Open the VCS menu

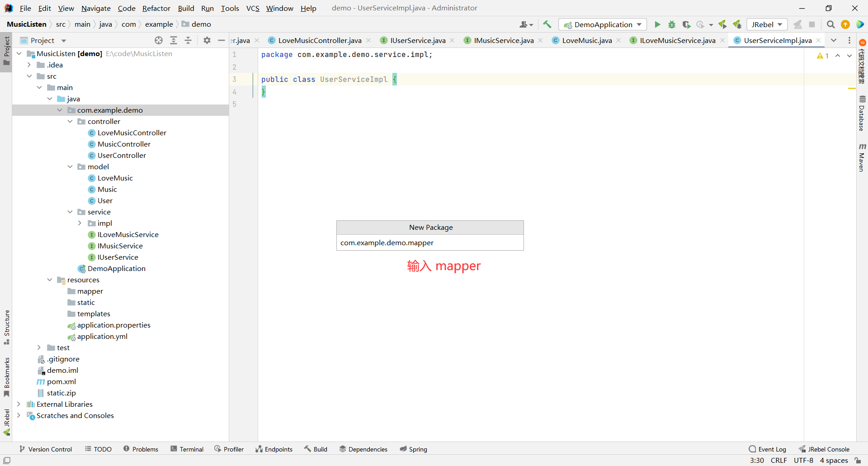(x=253, y=8)
